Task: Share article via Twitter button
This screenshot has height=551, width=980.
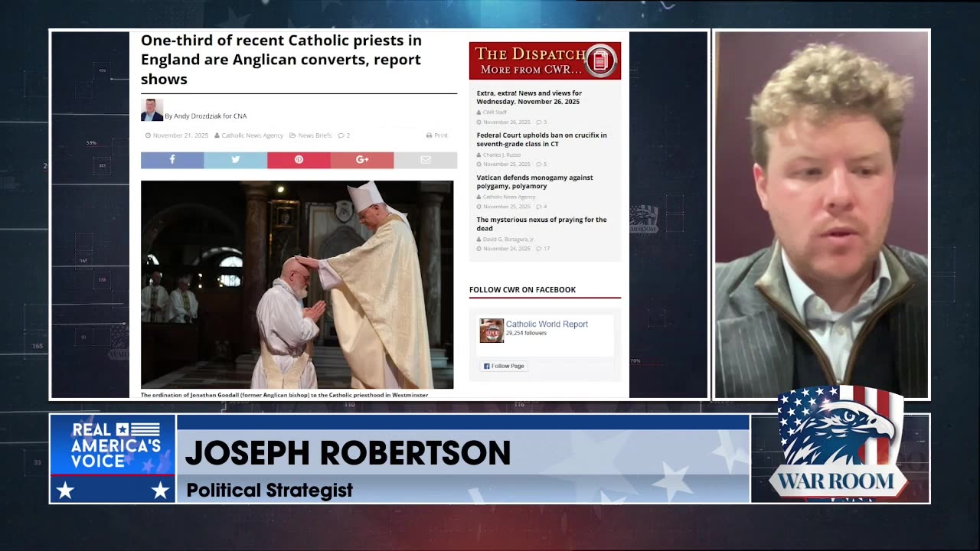Action: click(235, 160)
